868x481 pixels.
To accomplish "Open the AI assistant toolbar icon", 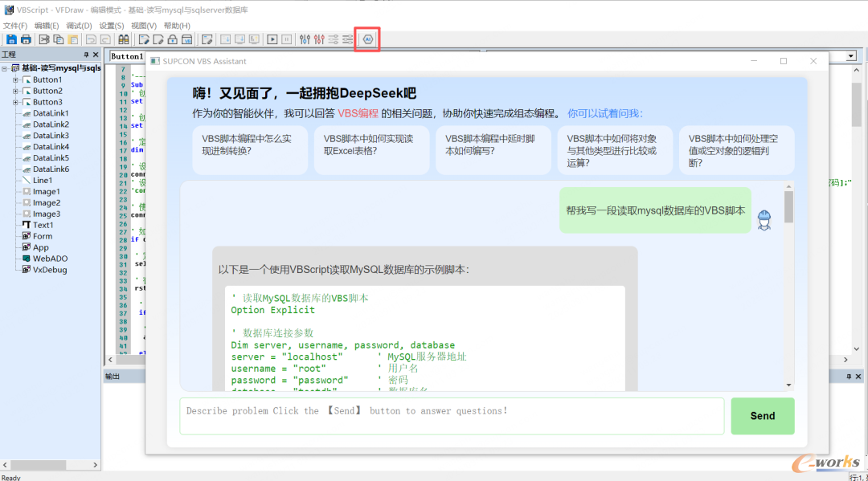I will pos(368,39).
